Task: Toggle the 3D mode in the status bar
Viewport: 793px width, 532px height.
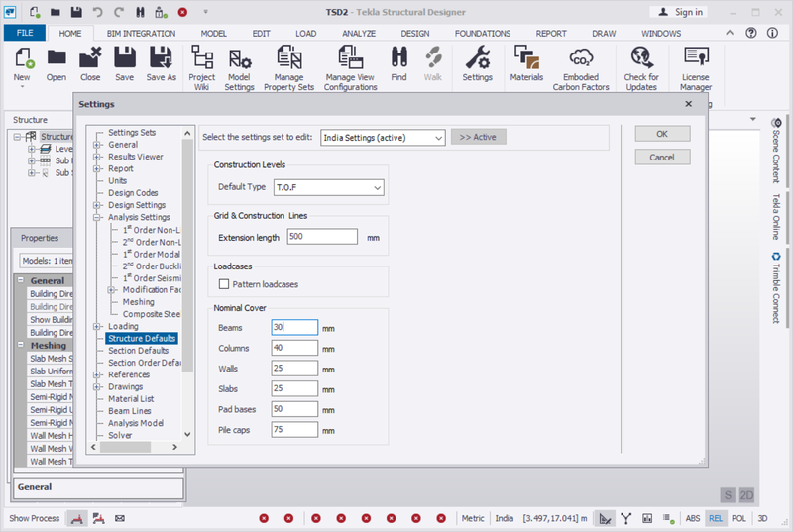Action: pos(762,518)
